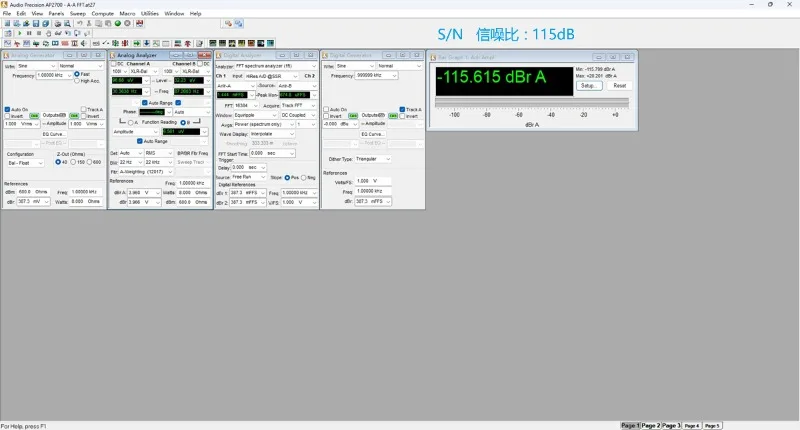Select Function Reading A radio button
The height and width of the screenshot is (430, 800).
coord(131,122)
